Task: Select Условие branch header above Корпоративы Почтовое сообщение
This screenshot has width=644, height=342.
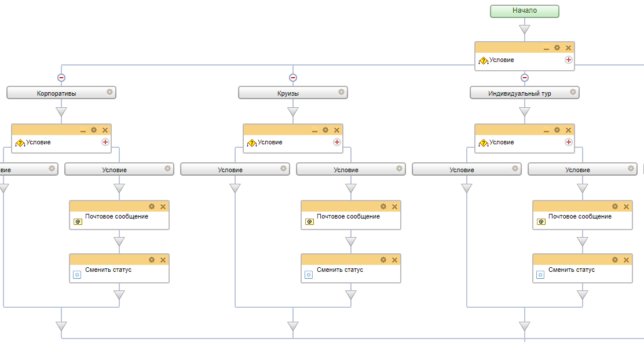Action: [x=119, y=169]
